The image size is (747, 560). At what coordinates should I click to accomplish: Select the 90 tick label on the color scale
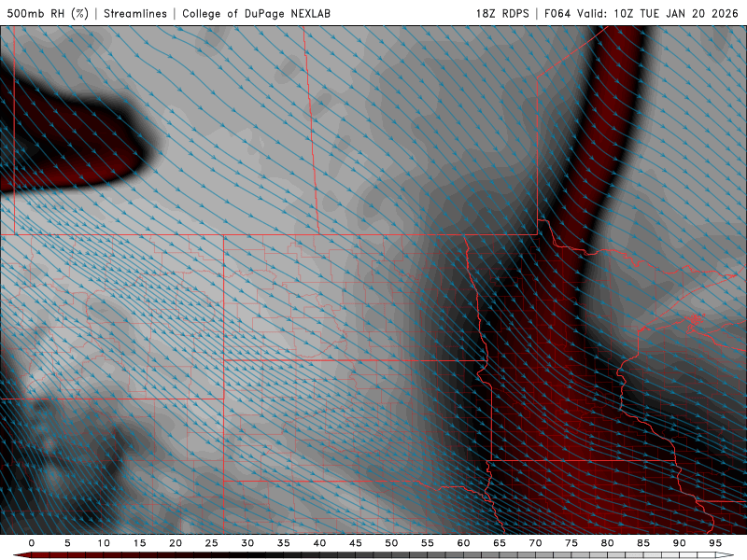pos(679,543)
